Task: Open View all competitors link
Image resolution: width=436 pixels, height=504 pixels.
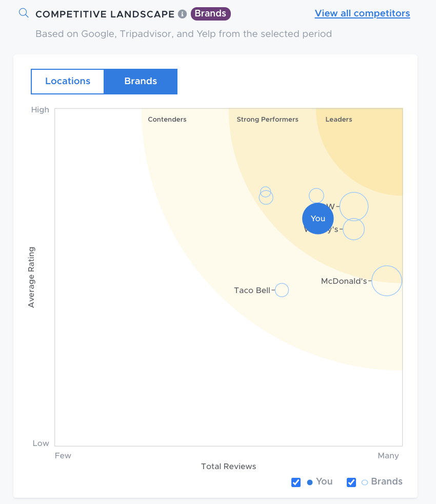Action: pyautogui.click(x=362, y=13)
